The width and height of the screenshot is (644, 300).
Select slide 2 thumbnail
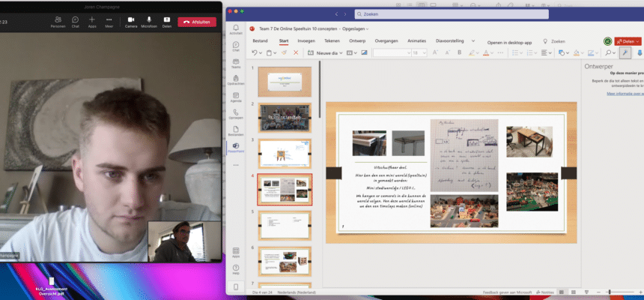click(285, 117)
